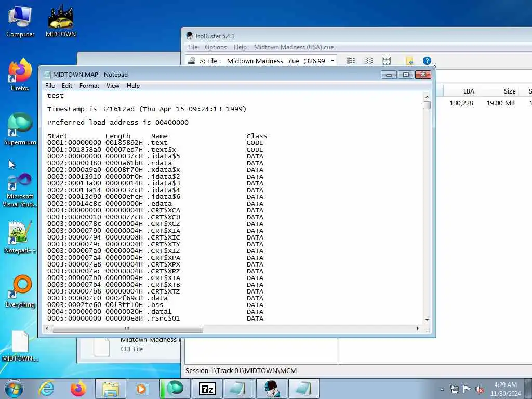Click the 130,228 LBA value in IsoBuster
The image size is (532, 399).
461,103
